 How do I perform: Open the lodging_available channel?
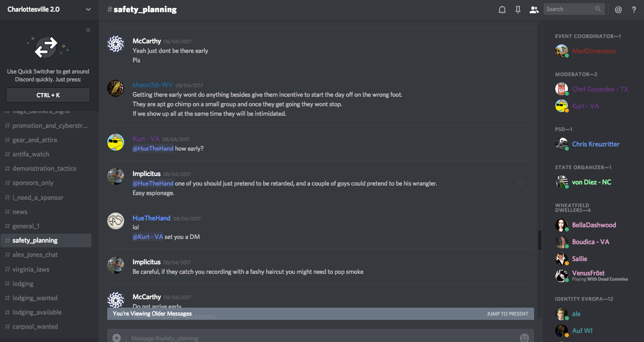(37, 312)
